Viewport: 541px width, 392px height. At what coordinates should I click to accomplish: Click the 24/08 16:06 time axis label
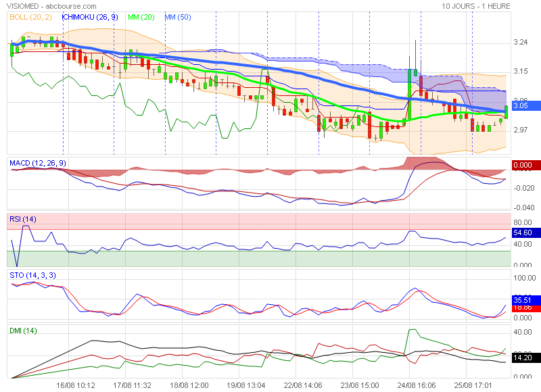point(417,385)
